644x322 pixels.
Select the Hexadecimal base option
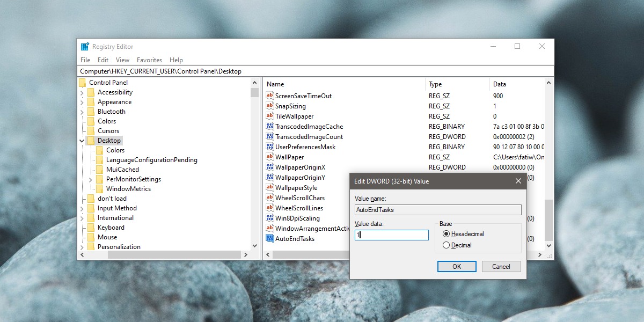pos(447,233)
